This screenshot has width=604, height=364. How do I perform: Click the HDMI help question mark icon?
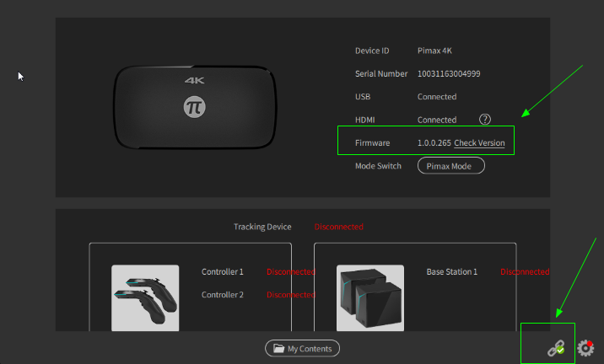(x=484, y=120)
